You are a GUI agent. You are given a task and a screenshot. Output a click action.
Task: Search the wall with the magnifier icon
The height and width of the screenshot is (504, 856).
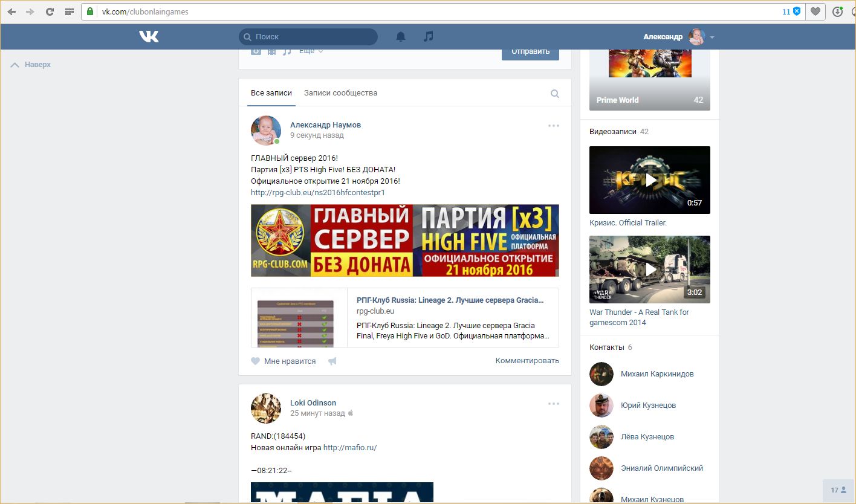[555, 94]
